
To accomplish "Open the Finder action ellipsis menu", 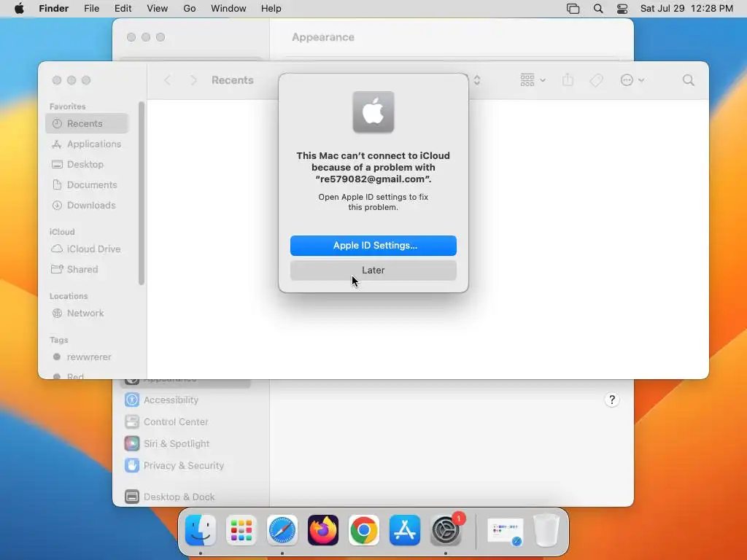I will 632,80.
